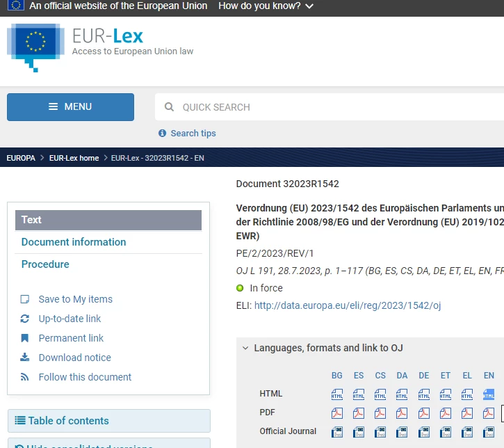Open Official Journal in CS

coord(380,432)
